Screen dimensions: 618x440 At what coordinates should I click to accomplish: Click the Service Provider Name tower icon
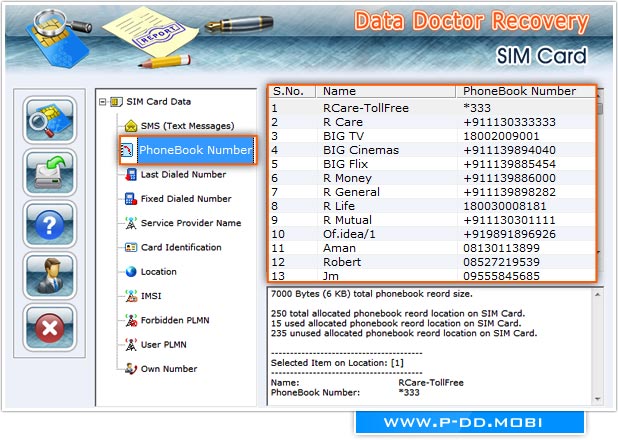coord(131,223)
